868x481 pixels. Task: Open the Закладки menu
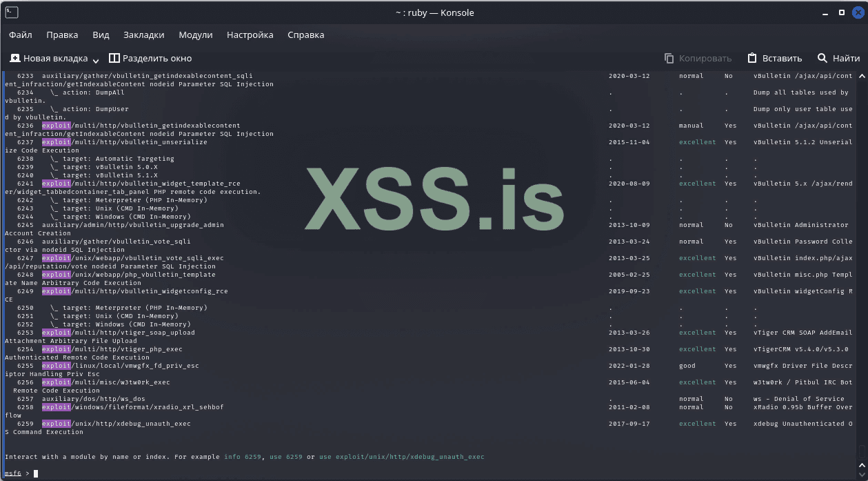tap(144, 35)
